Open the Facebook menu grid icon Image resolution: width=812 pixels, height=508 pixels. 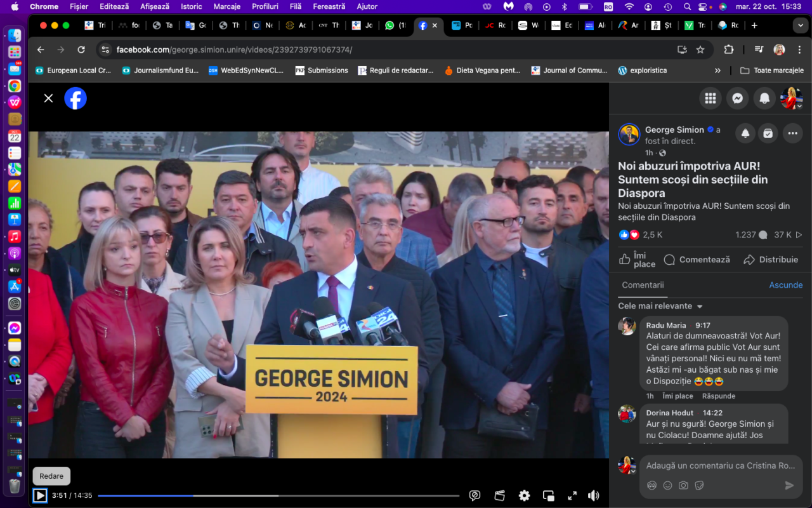710,98
